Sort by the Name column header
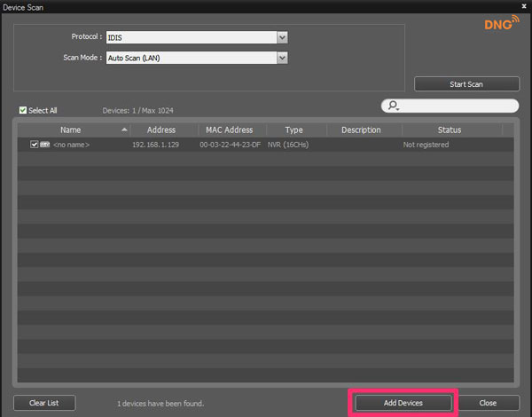Screen dimensions: 532x417 point(74,130)
